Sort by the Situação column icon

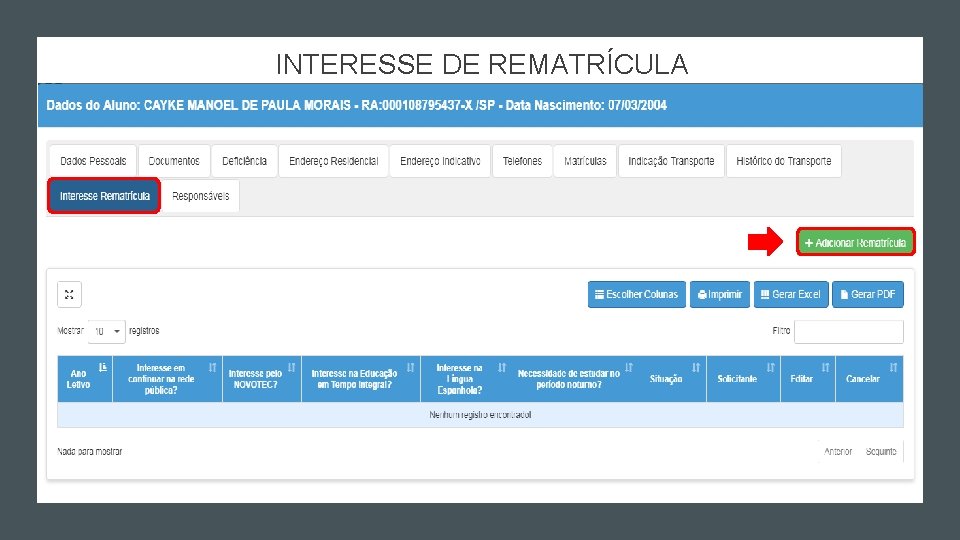tap(696, 367)
